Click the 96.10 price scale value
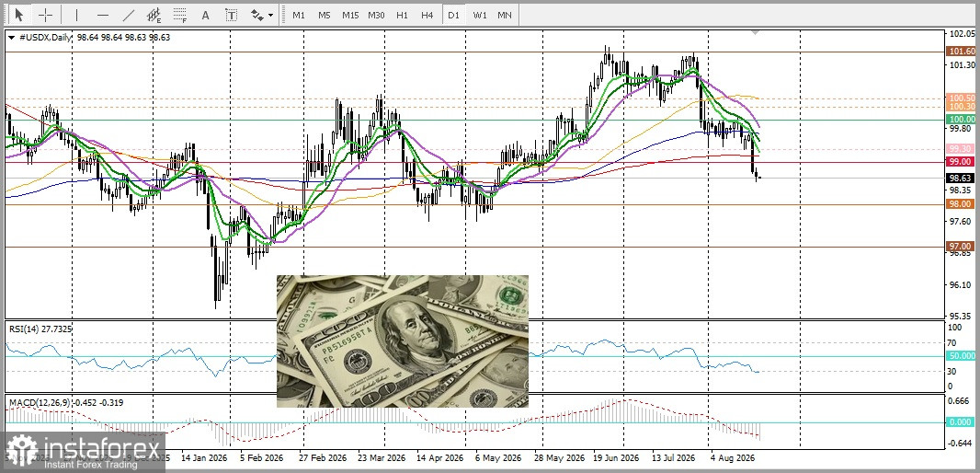 click(x=962, y=284)
